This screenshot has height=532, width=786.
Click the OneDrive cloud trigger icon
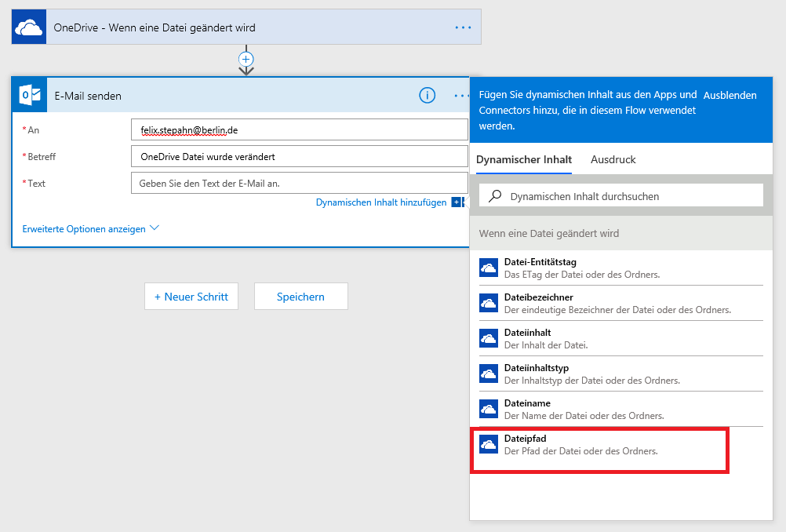[x=29, y=27]
